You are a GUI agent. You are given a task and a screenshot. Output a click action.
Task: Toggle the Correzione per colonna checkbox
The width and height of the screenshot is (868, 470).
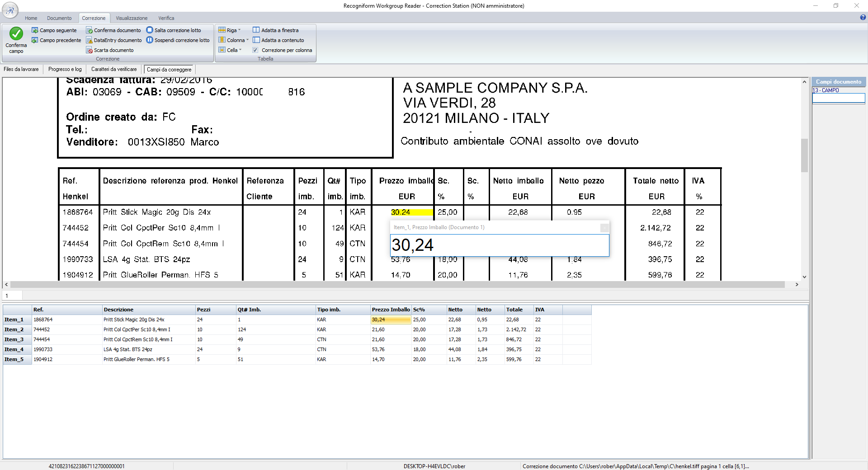click(x=255, y=50)
